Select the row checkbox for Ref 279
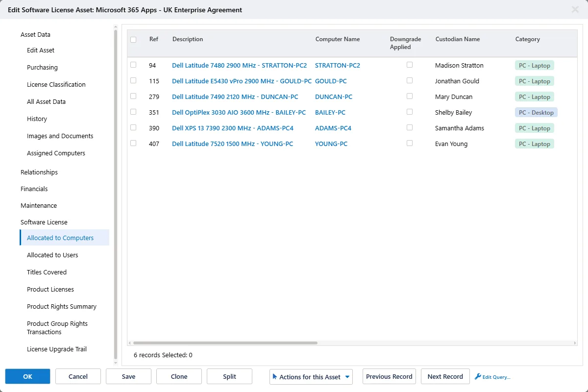The image size is (588, 392). coord(133,96)
